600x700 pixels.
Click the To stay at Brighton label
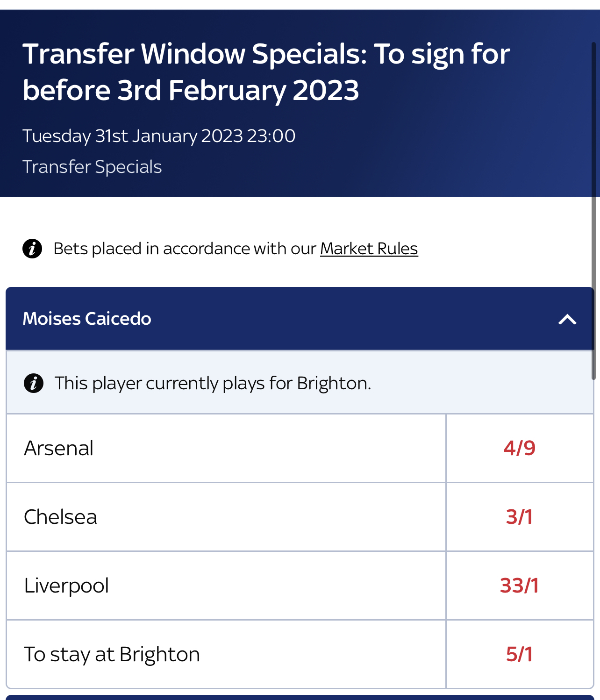pyautogui.click(x=112, y=654)
